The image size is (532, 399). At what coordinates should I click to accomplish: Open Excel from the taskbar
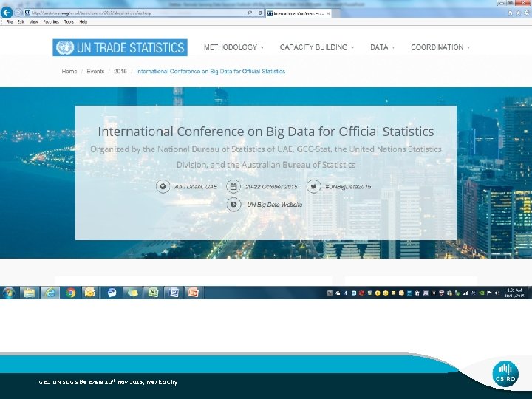[153, 293]
